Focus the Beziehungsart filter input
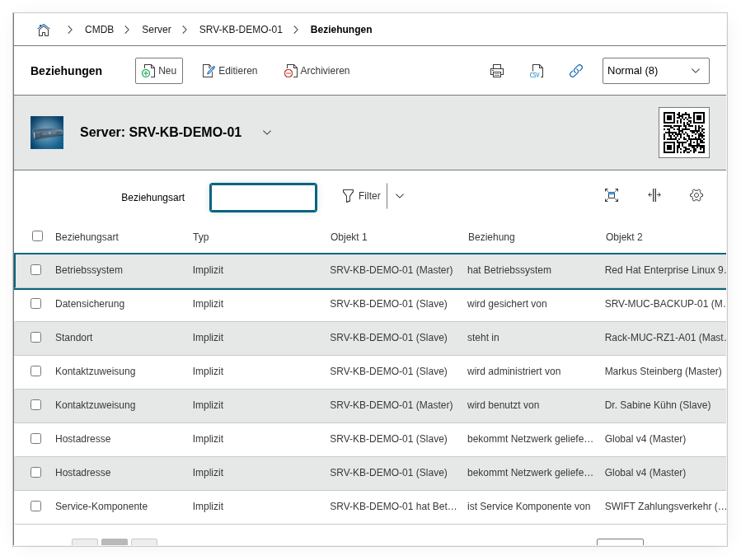Screen dimensions: 741x560 pos(263,198)
